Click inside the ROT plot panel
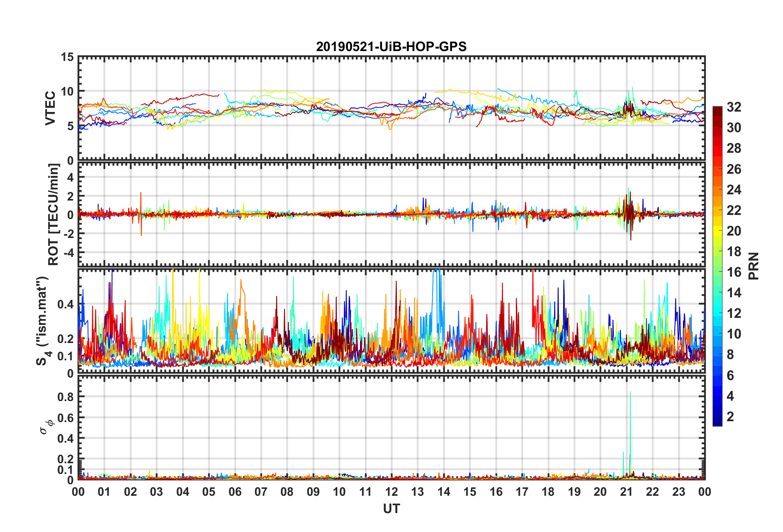783x532 pixels. pos(391,215)
